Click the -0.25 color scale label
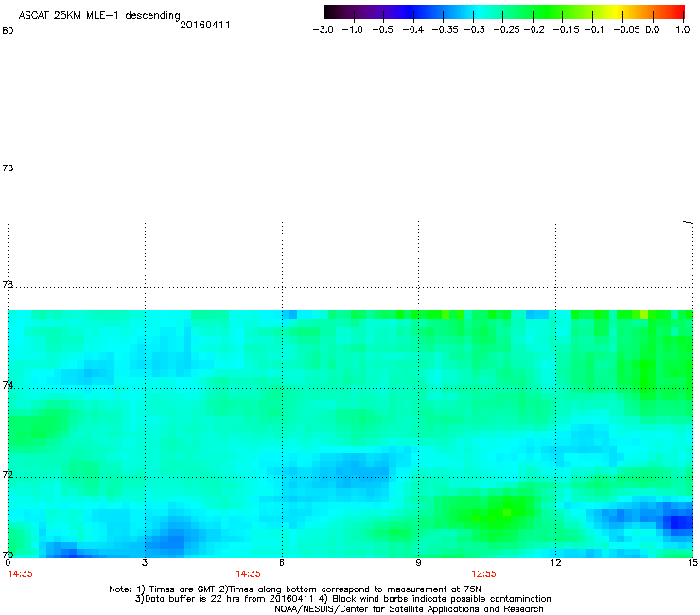The width and height of the screenshot is (700, 615). (x=506, y=30)
